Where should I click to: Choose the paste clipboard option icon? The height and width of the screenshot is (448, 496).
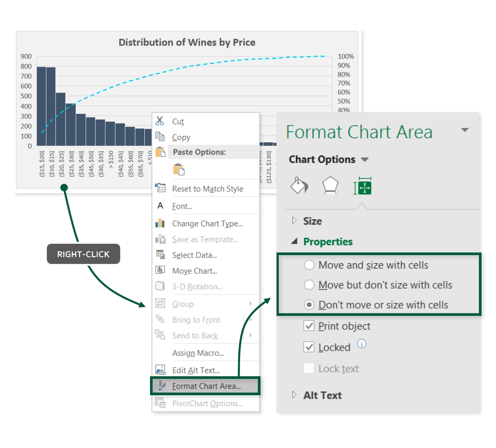(178, 169)
